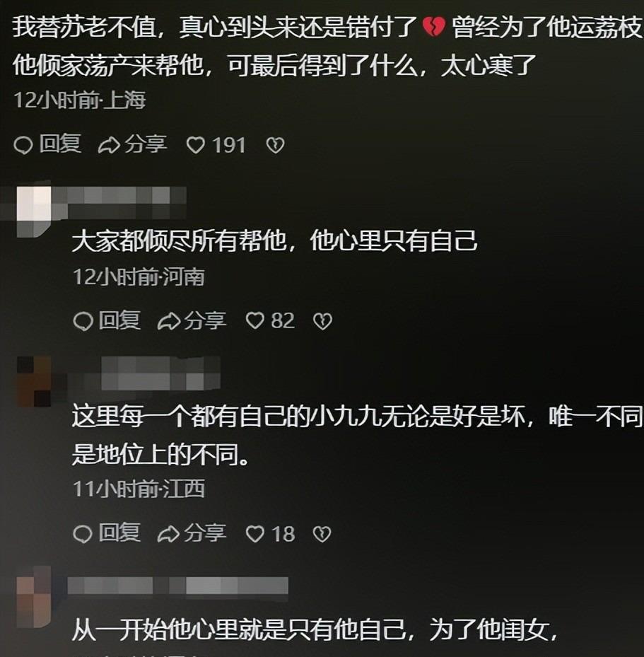Dislike the comment with 82 likes
The image size is (644, 657).
click(322, 321)
